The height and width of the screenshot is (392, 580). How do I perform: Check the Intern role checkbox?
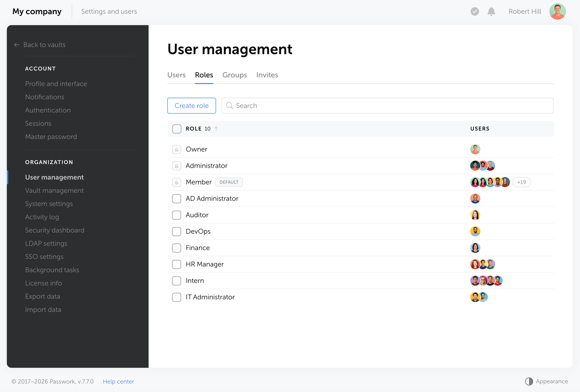click(177, 281)
